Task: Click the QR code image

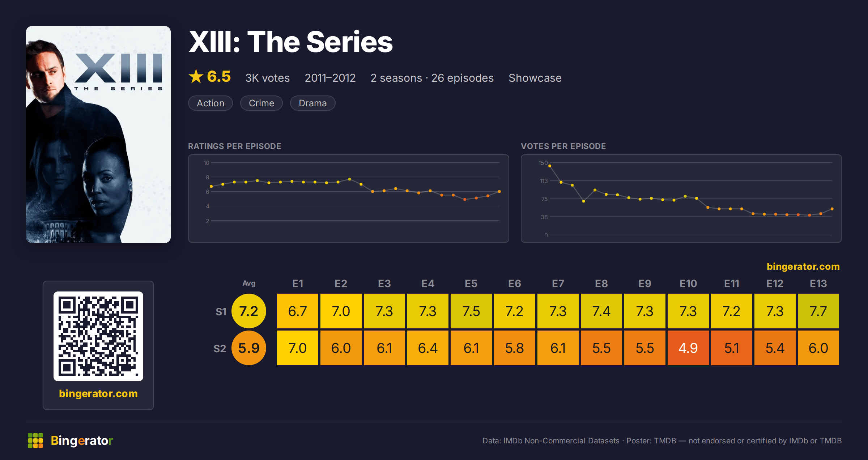Action: 98,336
